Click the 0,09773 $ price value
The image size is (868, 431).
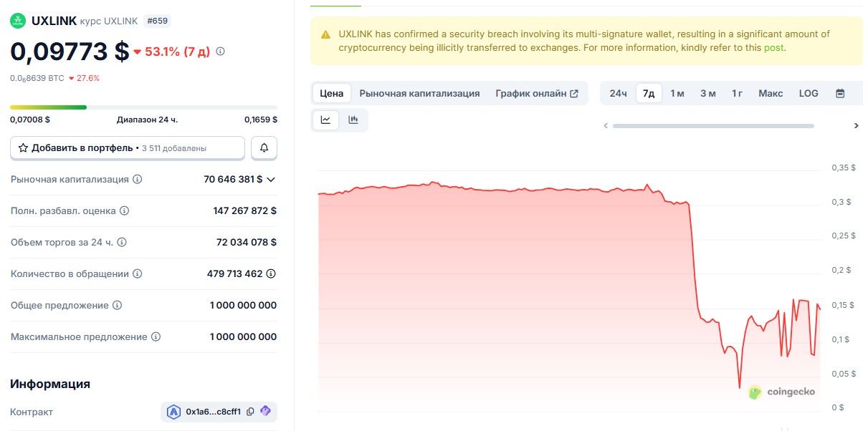tap(70, 52)
